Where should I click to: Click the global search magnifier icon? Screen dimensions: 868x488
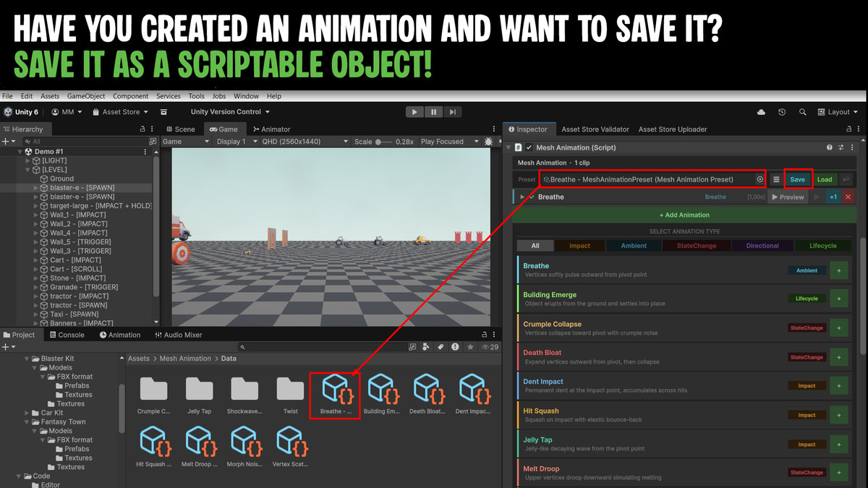point(803,112)
